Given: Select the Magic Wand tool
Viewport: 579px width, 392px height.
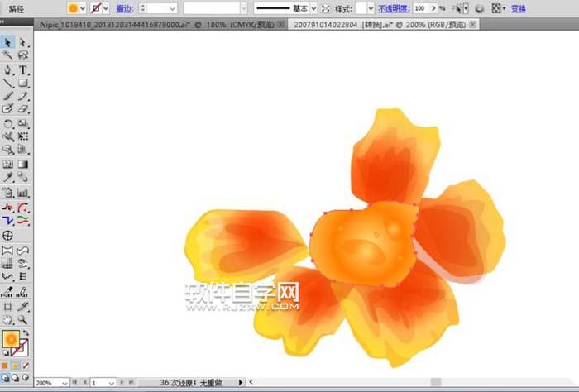Looking at the screenshot, I should coord(7,55).
